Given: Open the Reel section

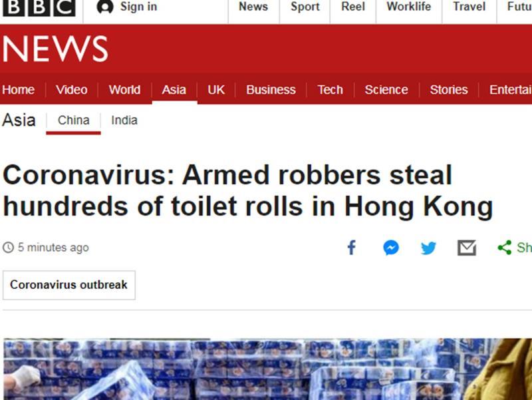Looking at the screenshot, I should [x=353, y=7].
